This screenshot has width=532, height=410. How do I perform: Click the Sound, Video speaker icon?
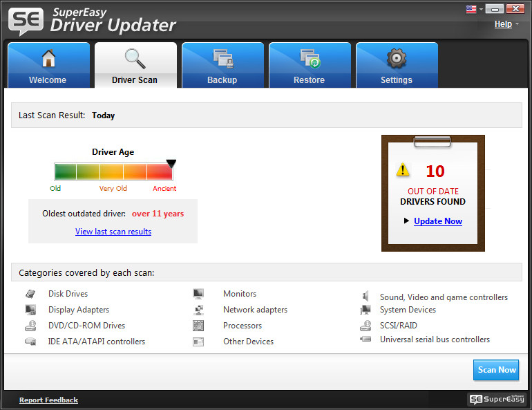(365, 296)
